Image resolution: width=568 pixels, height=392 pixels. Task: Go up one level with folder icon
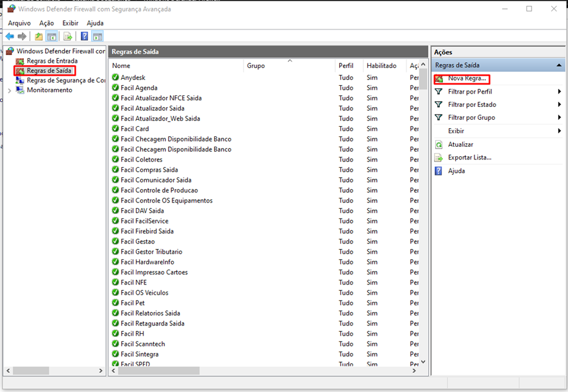[38, 37]
